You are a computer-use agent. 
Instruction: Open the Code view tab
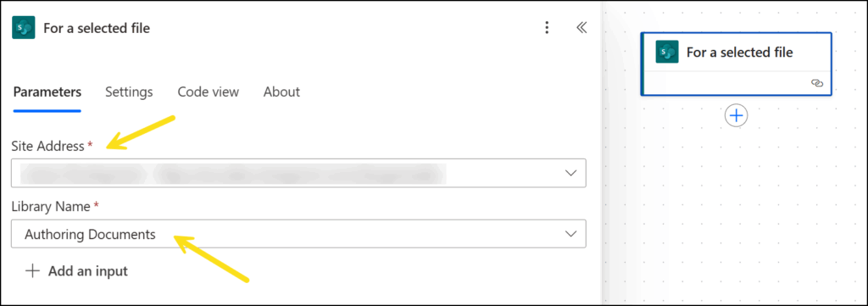tap(209, 92)
